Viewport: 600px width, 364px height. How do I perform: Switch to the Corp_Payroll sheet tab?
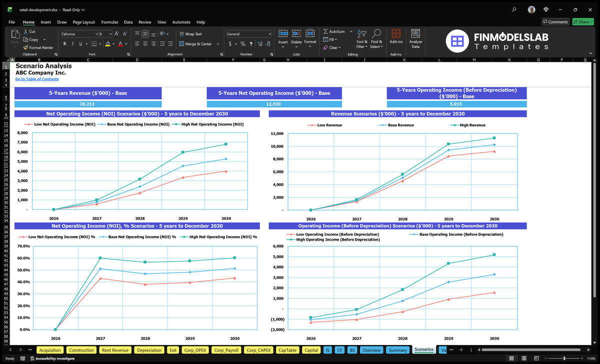pyautogui.click(x=227, y=350)
